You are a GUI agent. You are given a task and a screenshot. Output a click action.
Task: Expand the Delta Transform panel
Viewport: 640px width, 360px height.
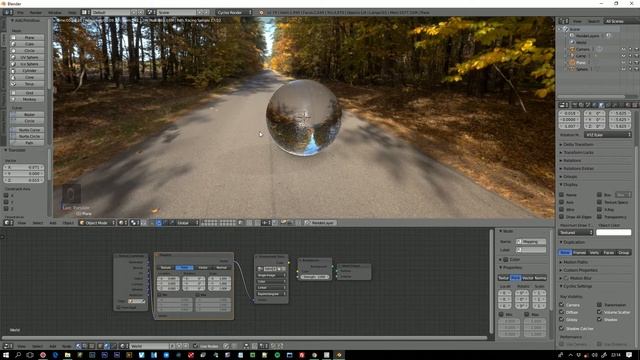578,144
